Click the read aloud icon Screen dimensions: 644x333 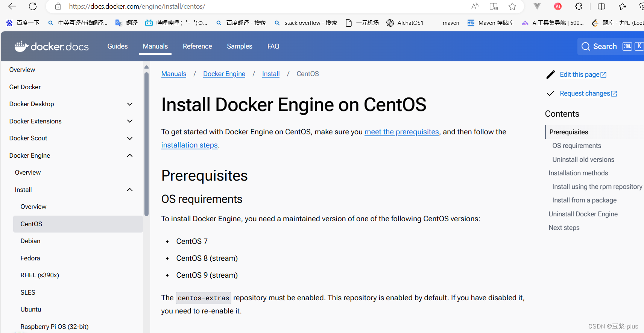pos(475,6)
